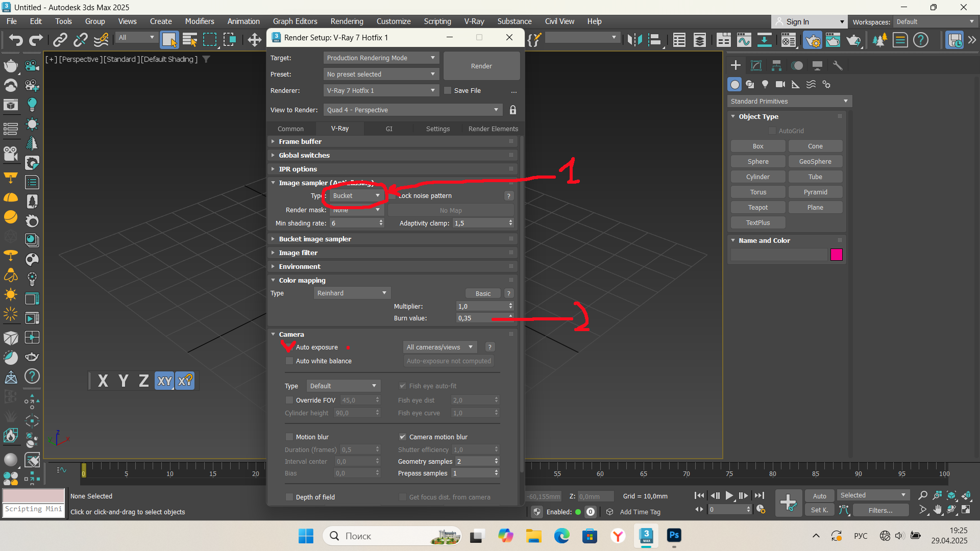Open the Rendering menu
This screenshot has height=551, width=980.
[347, 21]
